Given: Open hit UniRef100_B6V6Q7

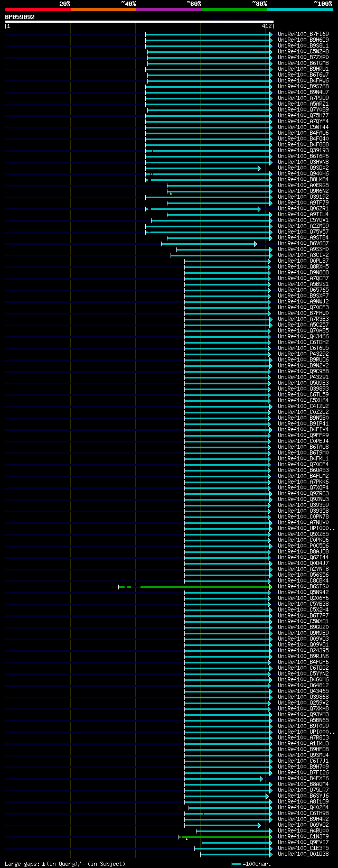Looking at the screenshot, I should [x=303, y=243].
